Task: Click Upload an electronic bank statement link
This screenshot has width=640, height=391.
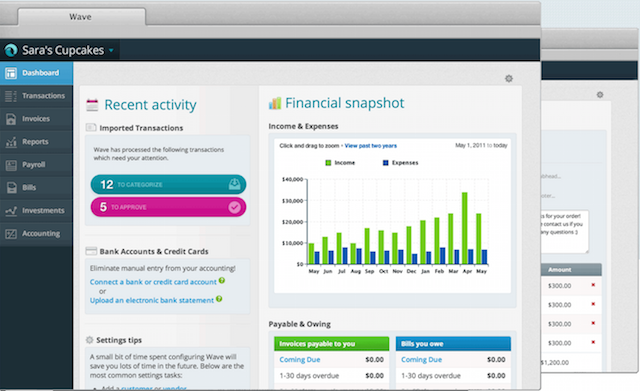Action: pos(152,300)
